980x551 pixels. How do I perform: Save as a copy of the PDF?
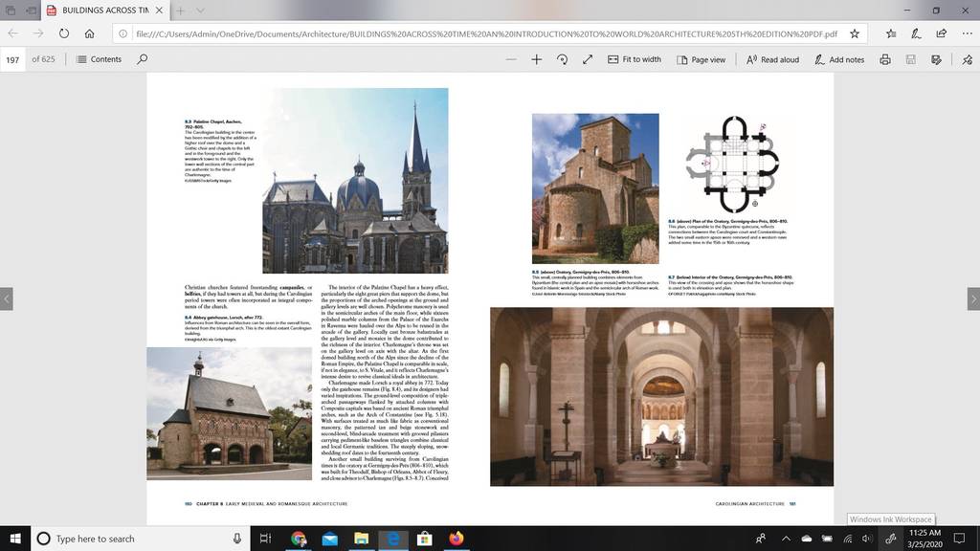tap(936, 59)
